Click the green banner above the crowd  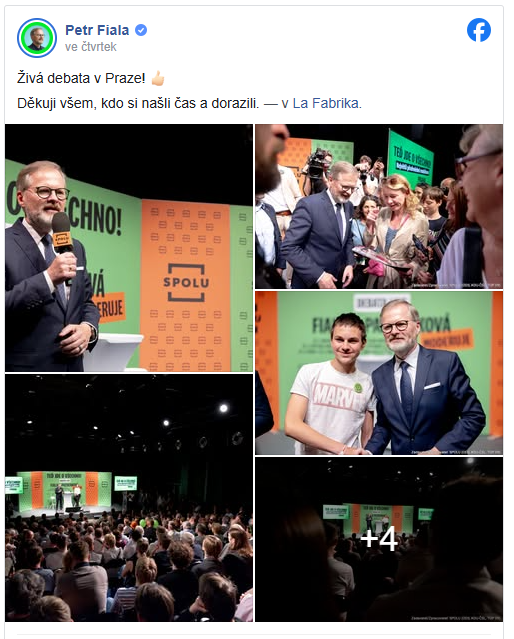411,159
